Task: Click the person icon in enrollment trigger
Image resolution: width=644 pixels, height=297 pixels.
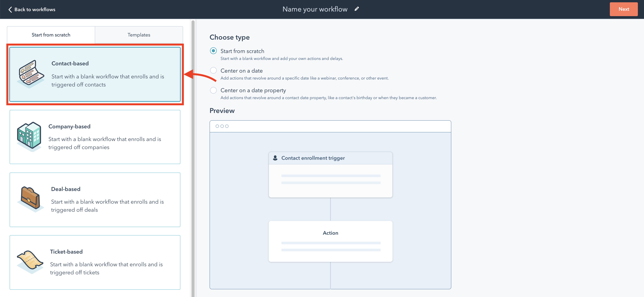Action: tap(275, 158)
